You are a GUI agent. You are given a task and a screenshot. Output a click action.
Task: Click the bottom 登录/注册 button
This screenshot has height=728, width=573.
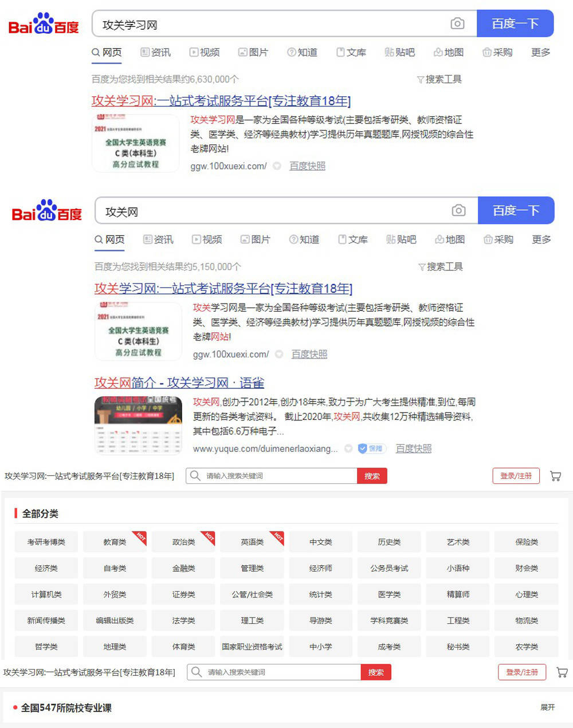522,672
